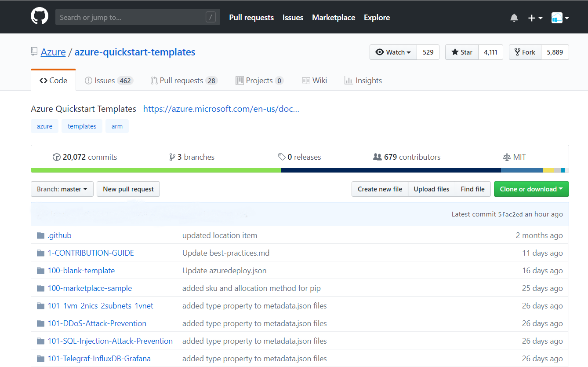View the 4,111 stargazers count

click(x=490, y=52)
